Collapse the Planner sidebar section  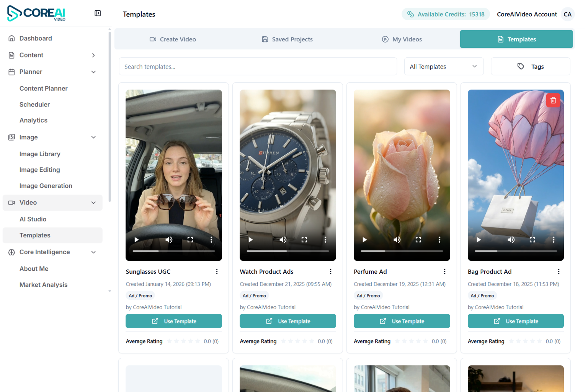[93, 72]
